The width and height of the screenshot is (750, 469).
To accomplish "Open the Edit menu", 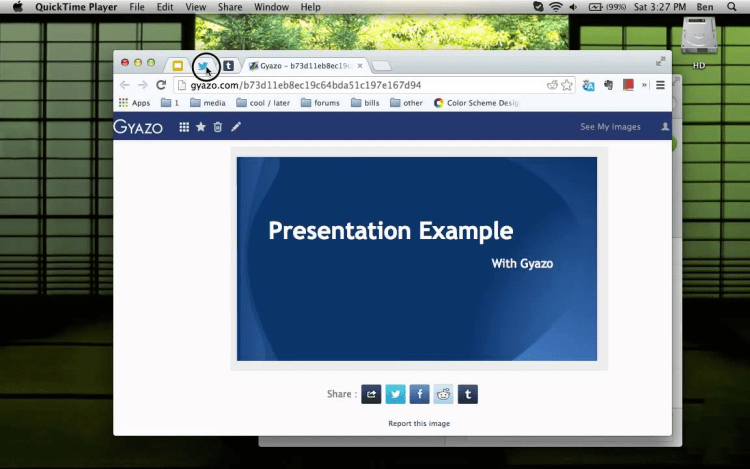I will coord(165,7).
